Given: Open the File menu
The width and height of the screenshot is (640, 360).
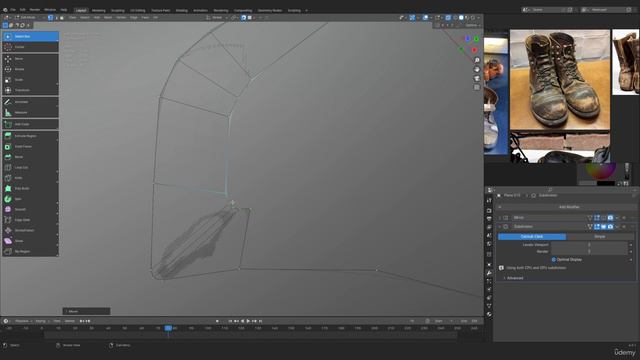Looking at the screenshot, I should click(x=13, y=10).
